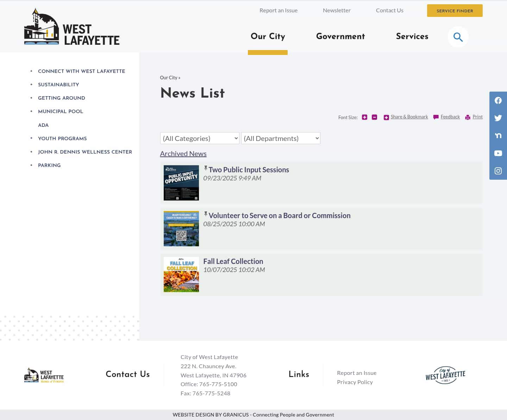Expand Connect With West Lafayette sidebar item

point(31,71)
